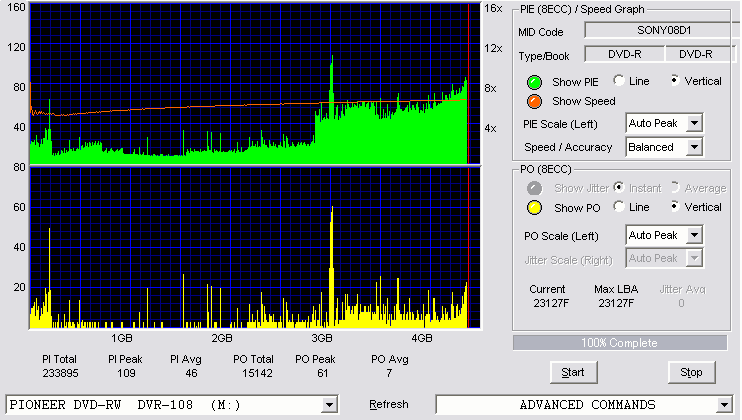Click the ADVANCED COMMANDS text

[587, 405]
